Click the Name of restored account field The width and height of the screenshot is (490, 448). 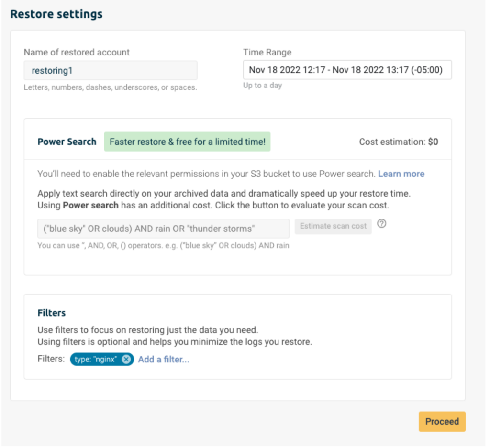(x=111, y=71)
